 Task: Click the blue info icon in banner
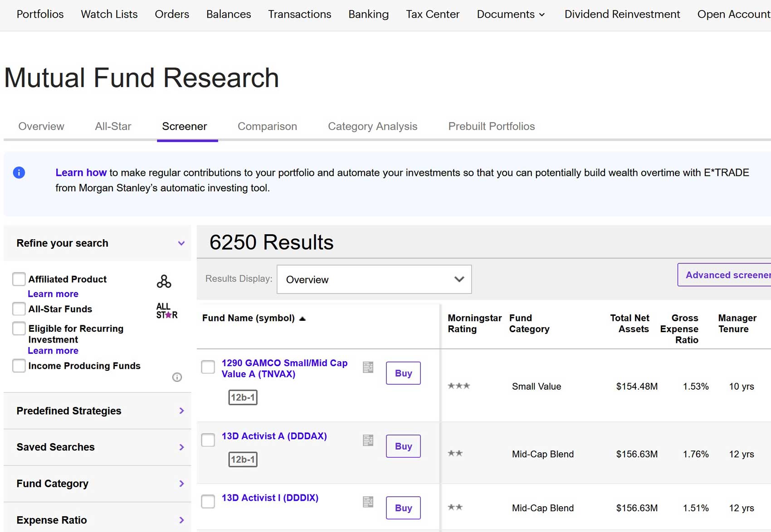pyautogui.click(x=19, y=173)
